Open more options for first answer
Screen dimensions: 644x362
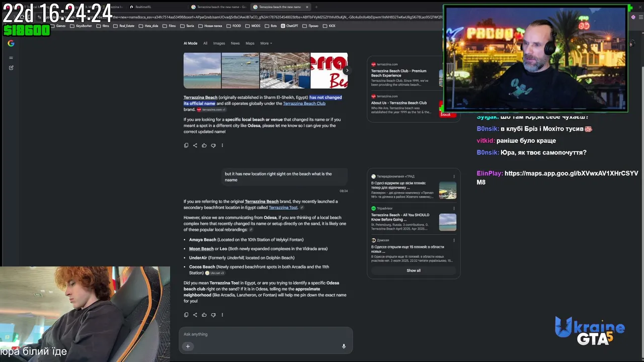(x=222, y=145)
